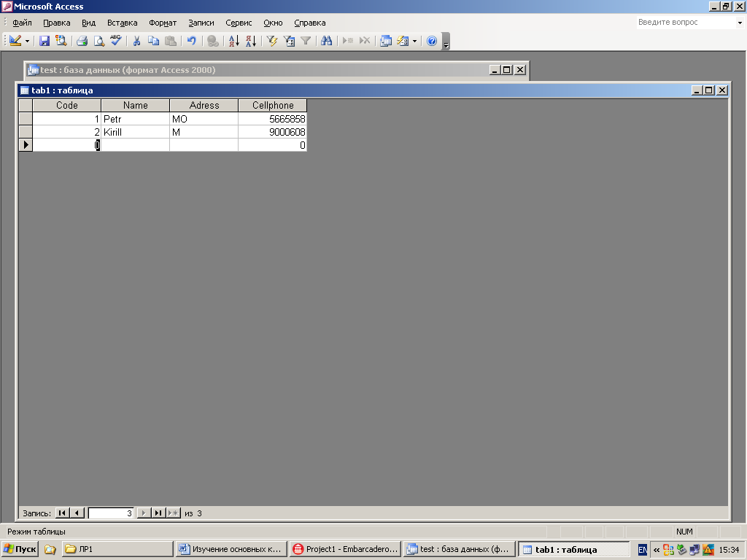This screenshot has height=560, width=747.
Task: Click the 'Введите вопрос' help box
Action: coord(686,23)
